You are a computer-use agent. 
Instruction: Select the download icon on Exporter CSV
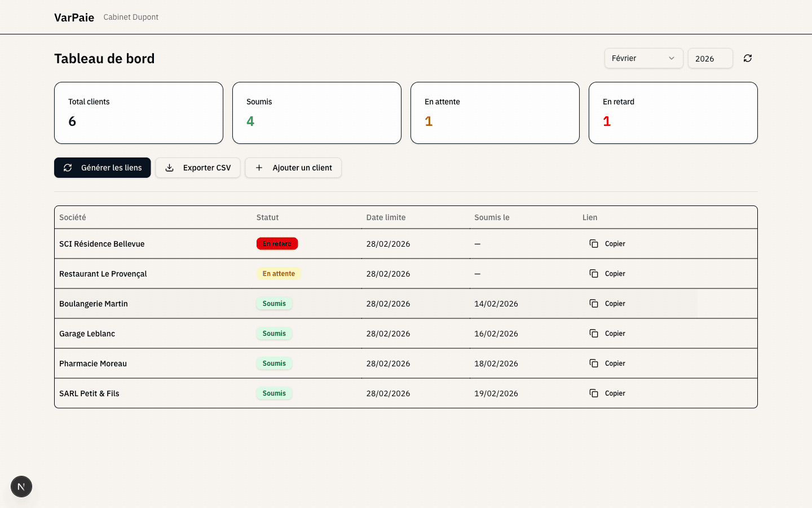coord(170,168)
